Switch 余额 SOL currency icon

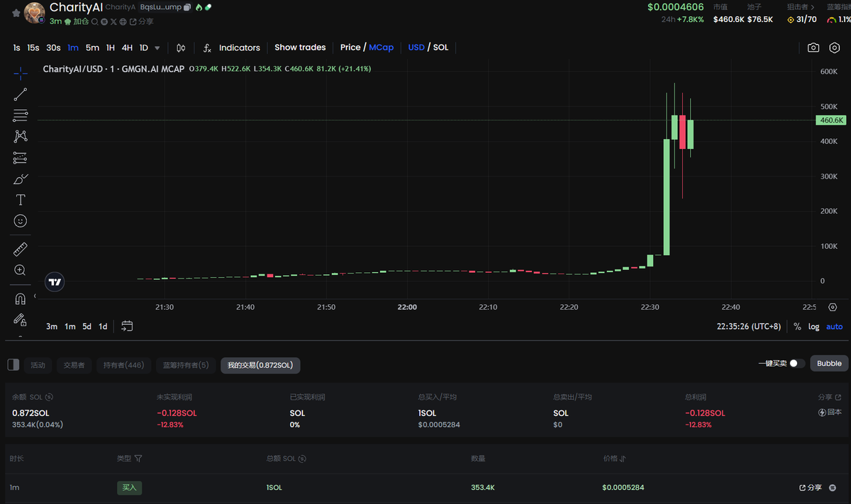click(50, 398)
